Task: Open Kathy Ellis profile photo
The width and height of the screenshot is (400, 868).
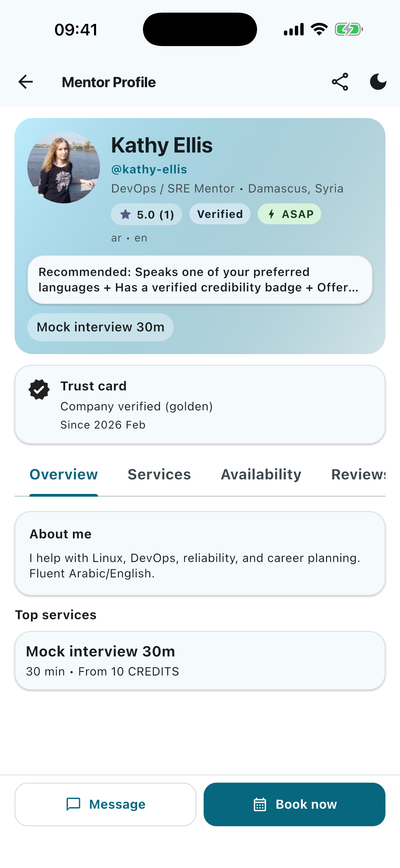Action: tap(63, 167)
